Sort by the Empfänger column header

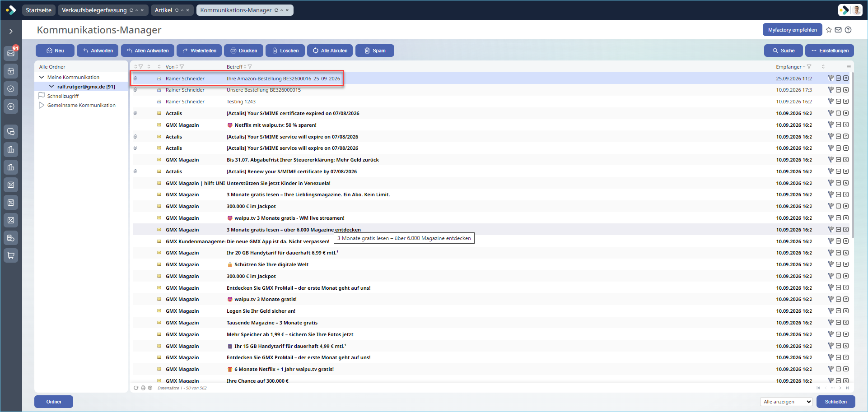789,67
